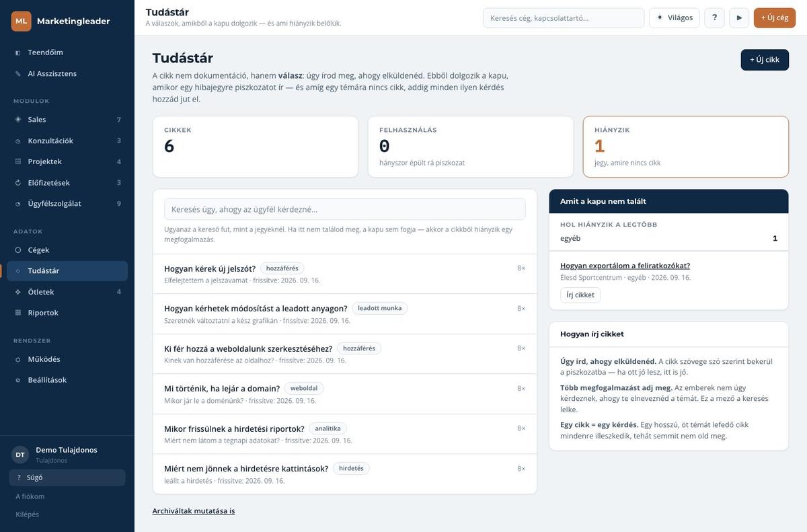Open Működés system page

pyautogui.click(x=67, y=359)
